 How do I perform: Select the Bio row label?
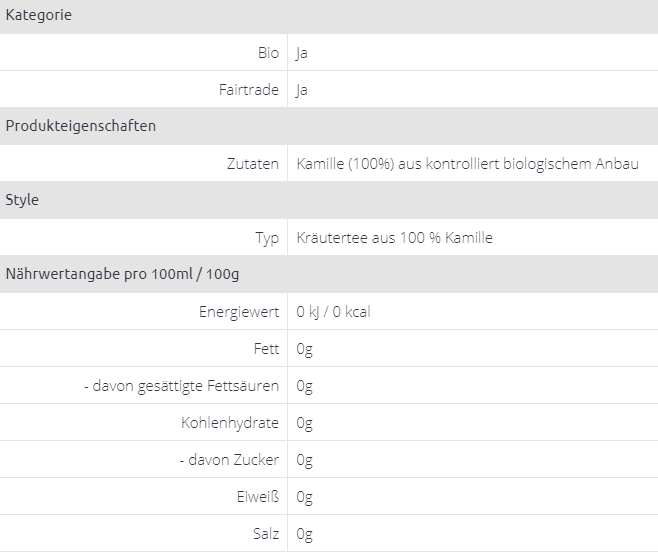click(x=267, y=52)
